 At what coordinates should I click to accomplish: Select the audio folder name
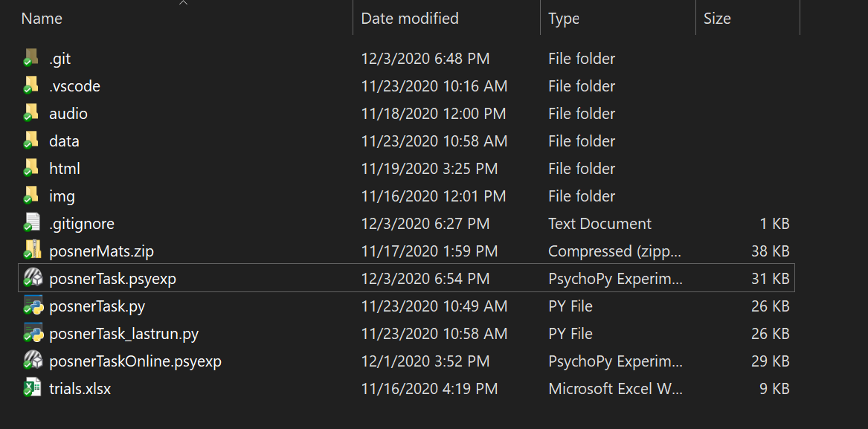pyautogui.click(x=68, y=114)
